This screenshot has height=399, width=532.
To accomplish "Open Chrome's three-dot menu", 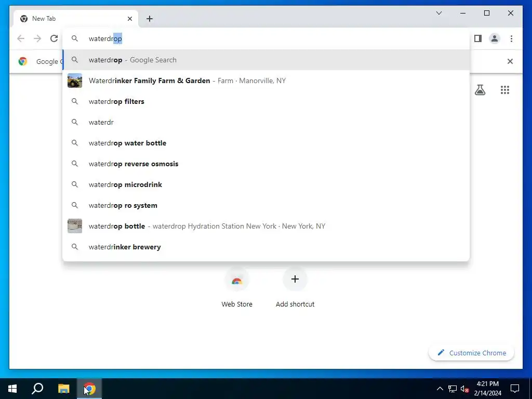I will coord(511,38).
